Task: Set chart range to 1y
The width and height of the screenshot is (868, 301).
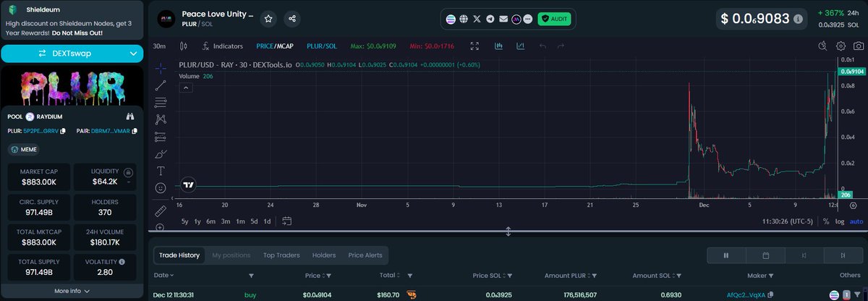Action: [197, 221]
